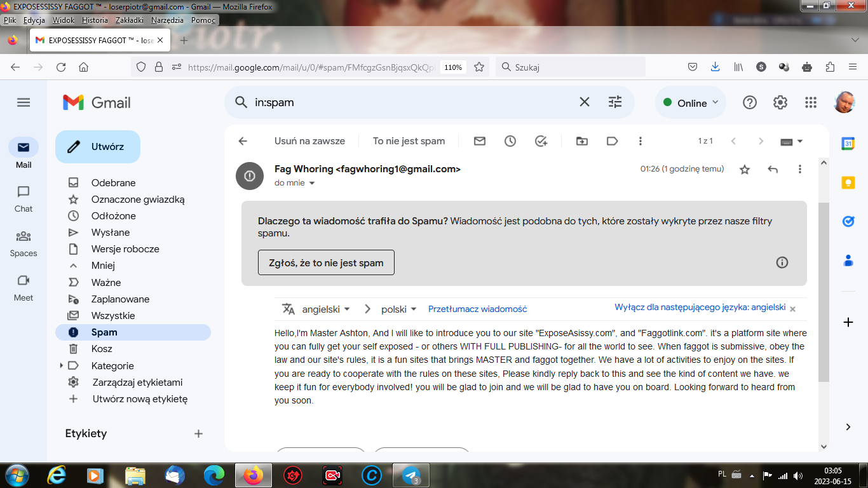Mark the message as unread envelope icon
The image size is (868, 488).
pos(480,141)
